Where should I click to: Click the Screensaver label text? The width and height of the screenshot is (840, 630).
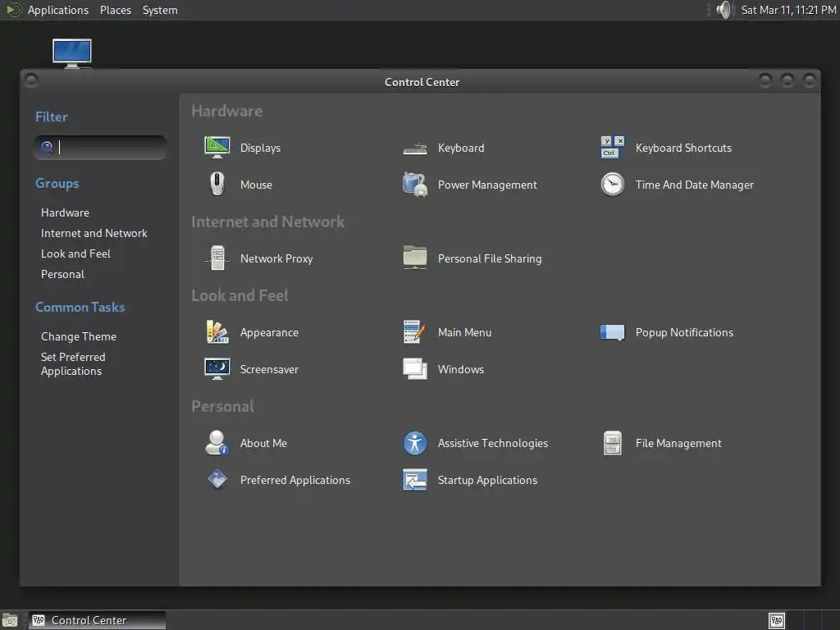(269, 370)
